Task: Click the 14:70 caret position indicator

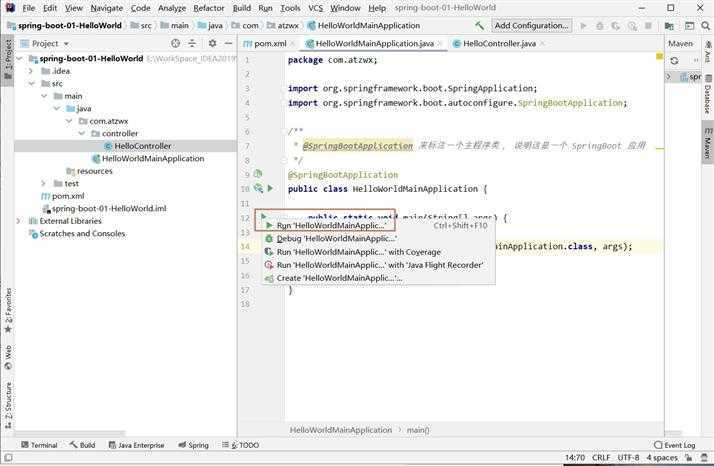Action: point(575,457)
